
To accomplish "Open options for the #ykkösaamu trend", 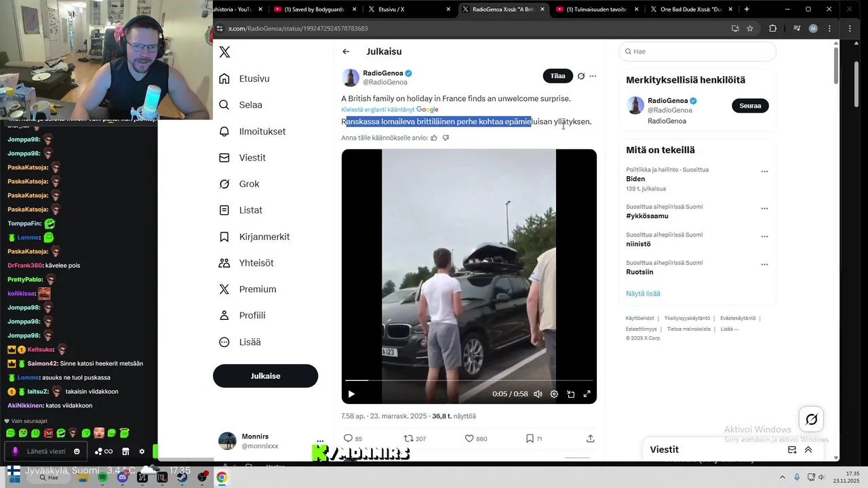I will pyautogui.click(x=764, y=209).
